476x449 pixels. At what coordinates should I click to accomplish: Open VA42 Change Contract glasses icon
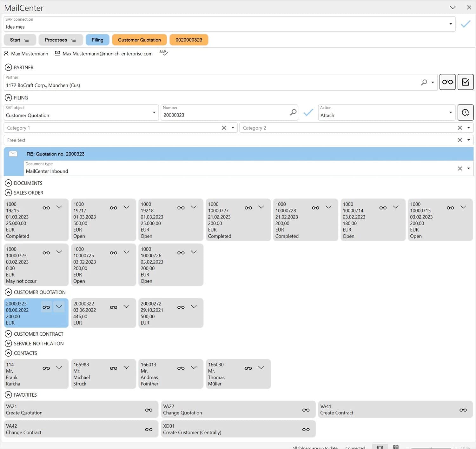pos(149,430)
